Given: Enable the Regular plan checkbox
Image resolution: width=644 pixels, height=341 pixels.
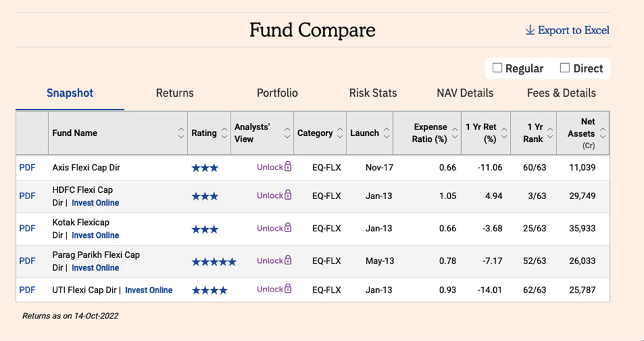Looking at the screenshot, I should click(497, 68).
